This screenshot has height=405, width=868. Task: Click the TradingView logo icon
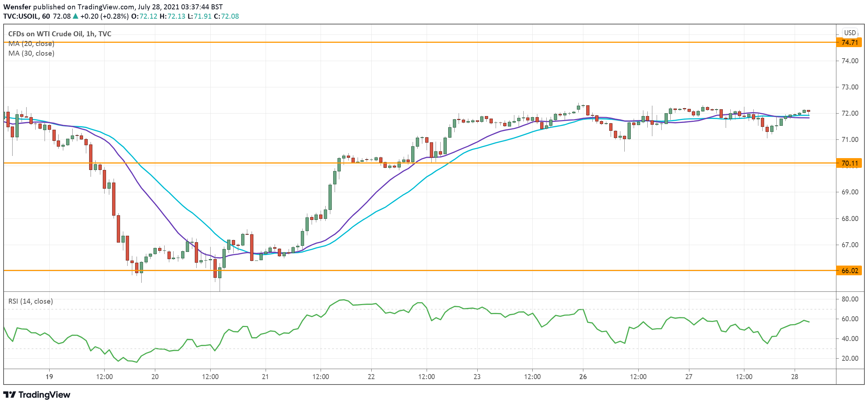click(x=10, y=395)
